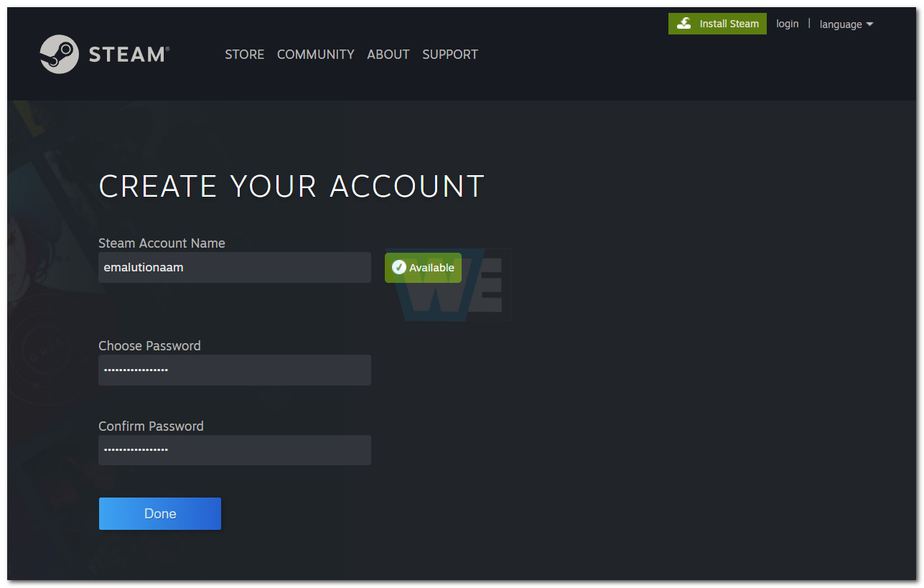Click the Available status badge

(x=423, y=267)
